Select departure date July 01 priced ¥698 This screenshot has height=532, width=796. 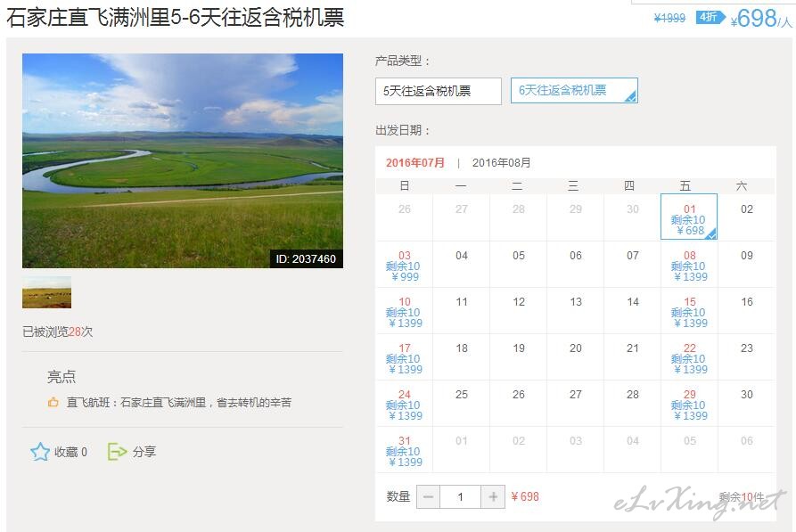[689, 217]
